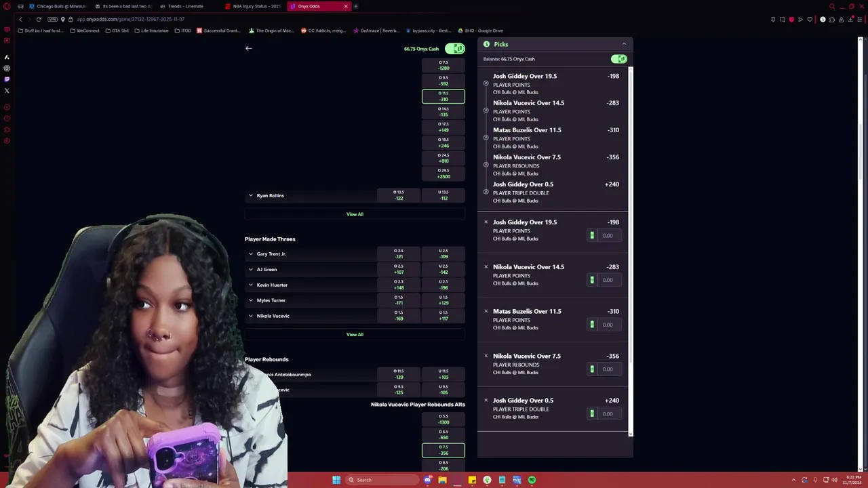
Task: Open the Twitch sidebar icon
Action: pos(7,79)
